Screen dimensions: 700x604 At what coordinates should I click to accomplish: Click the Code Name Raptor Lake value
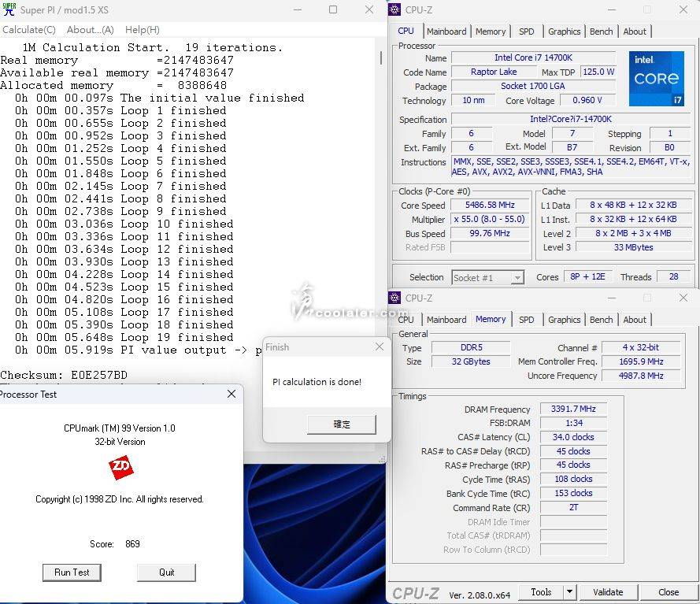pos(494,72)
